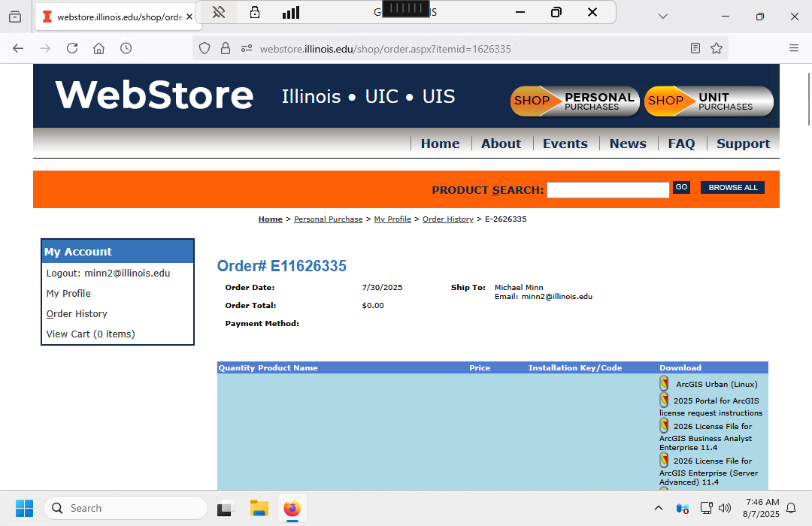
Task: Click the Home breadcrumb link
Action: tap(271, 219)
